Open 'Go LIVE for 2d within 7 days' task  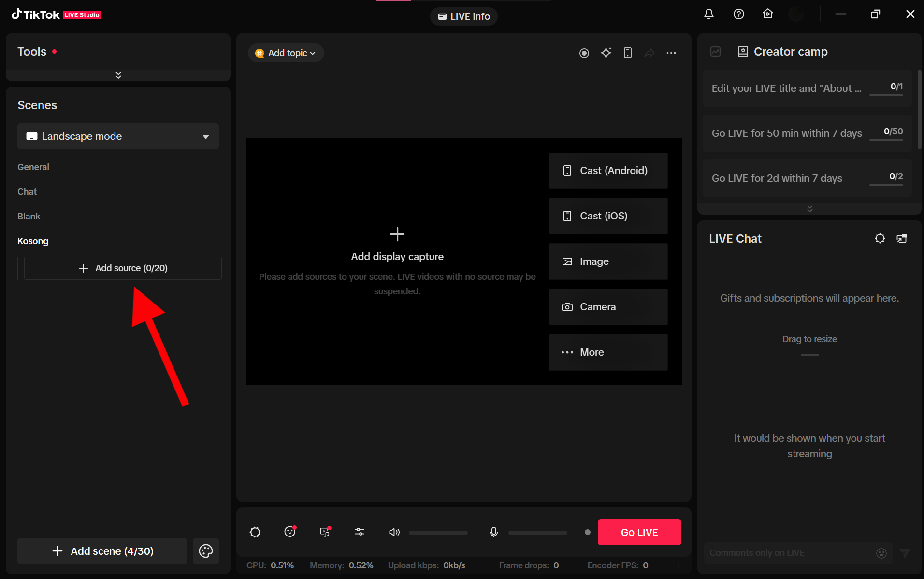(807, 178)
